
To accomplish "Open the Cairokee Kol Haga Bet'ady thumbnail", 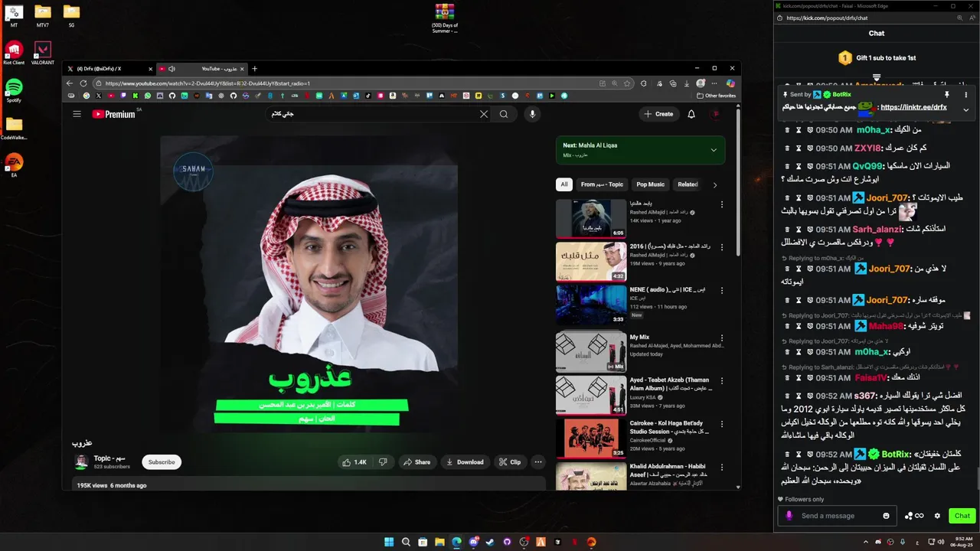I will tap(591, 439).
